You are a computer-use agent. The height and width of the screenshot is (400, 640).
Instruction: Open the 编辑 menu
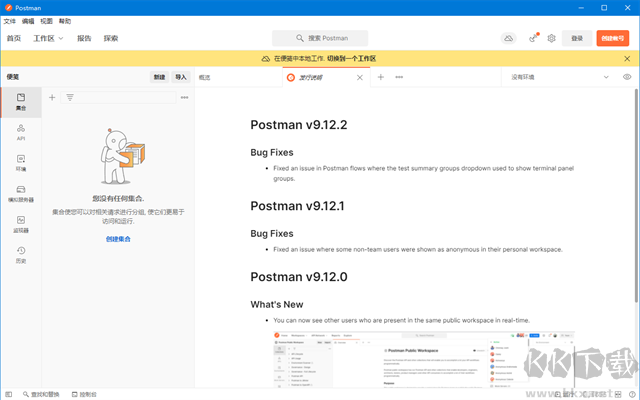point(28,21)
